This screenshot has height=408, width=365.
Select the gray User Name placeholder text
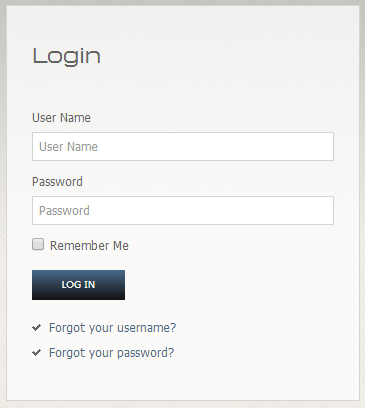pos(68,147)
